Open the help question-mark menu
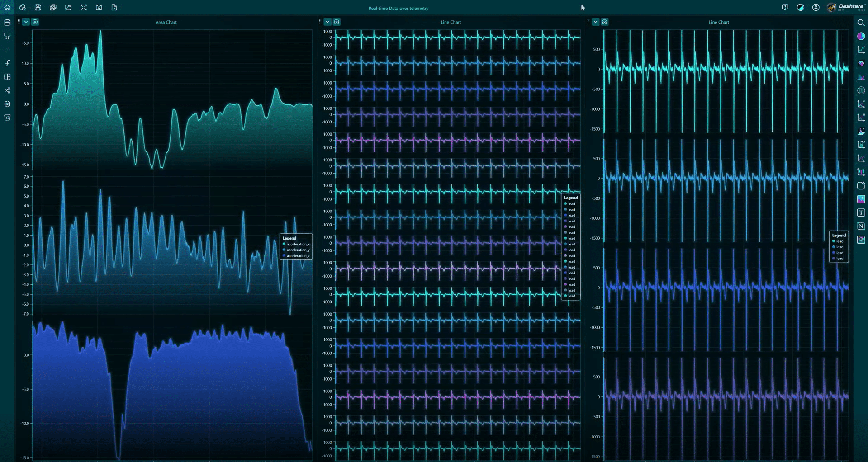868x462 pixels. [x=785, y=8]
